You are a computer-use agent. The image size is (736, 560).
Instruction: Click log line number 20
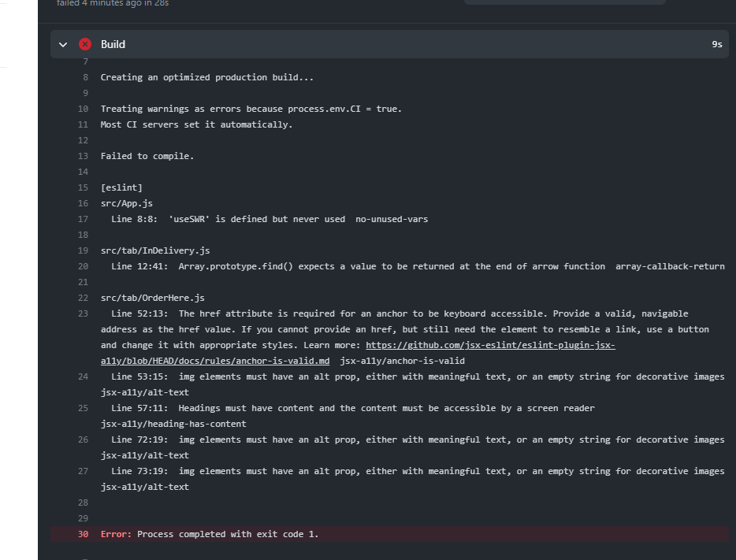point(83,266)
